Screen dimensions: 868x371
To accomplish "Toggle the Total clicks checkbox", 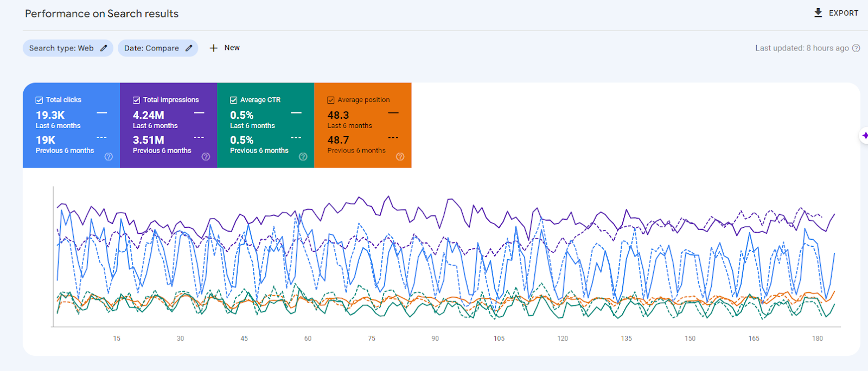I will [x=39, y=100].
